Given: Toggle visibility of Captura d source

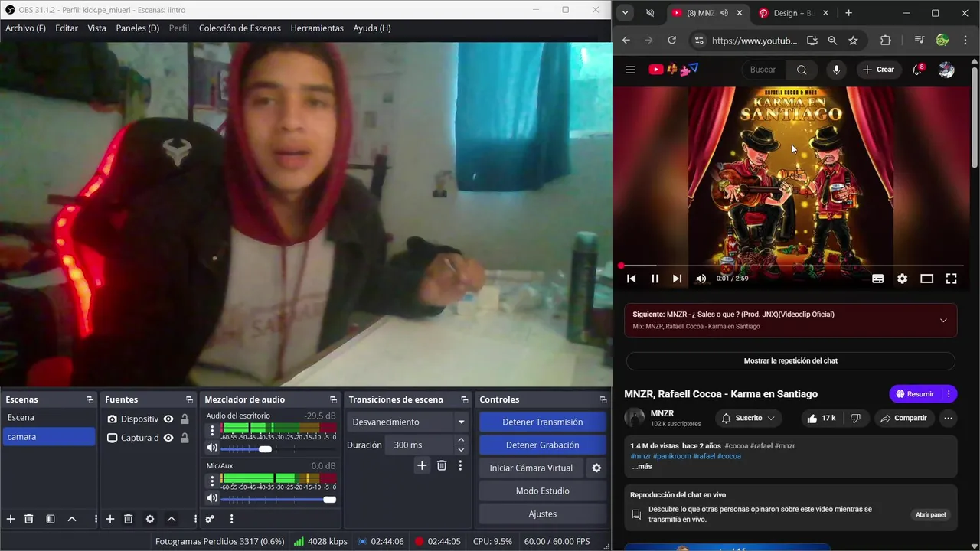Looking at the screenshot, I should (168, 439).
